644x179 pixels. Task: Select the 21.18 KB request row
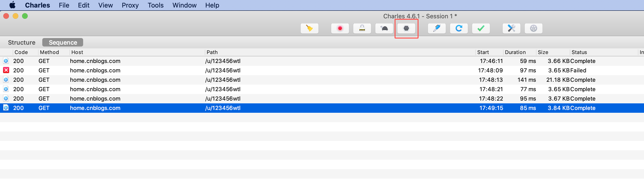tap(322, 80)
